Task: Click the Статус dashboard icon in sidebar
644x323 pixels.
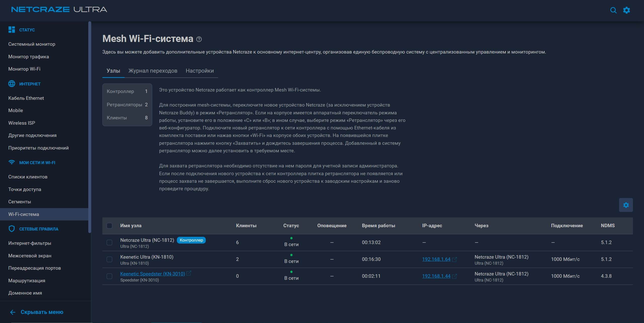Action: 12,30
